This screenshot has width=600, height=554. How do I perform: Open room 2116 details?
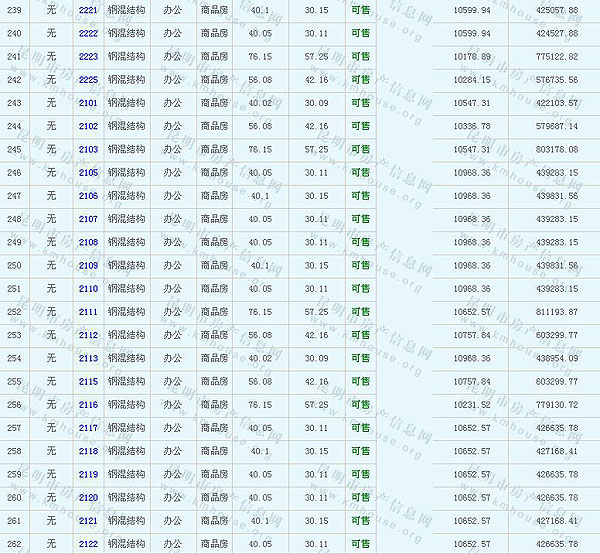[88, 405]
